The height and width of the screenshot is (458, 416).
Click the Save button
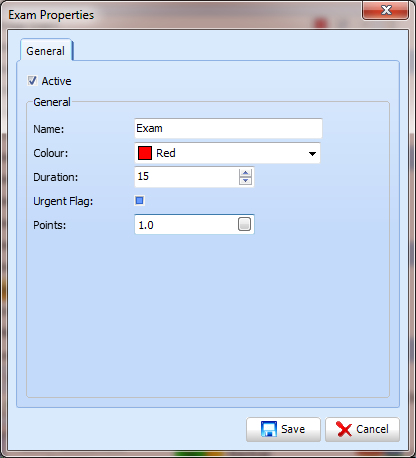[x=283, y=429]
